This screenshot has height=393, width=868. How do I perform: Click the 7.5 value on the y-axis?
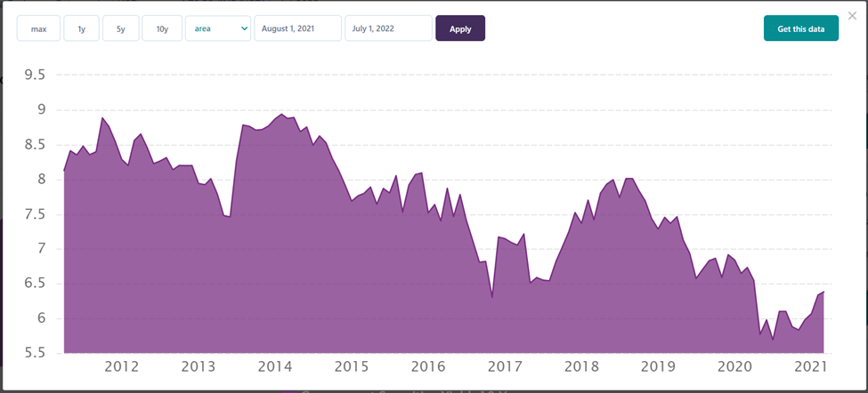tap(34, 214)
